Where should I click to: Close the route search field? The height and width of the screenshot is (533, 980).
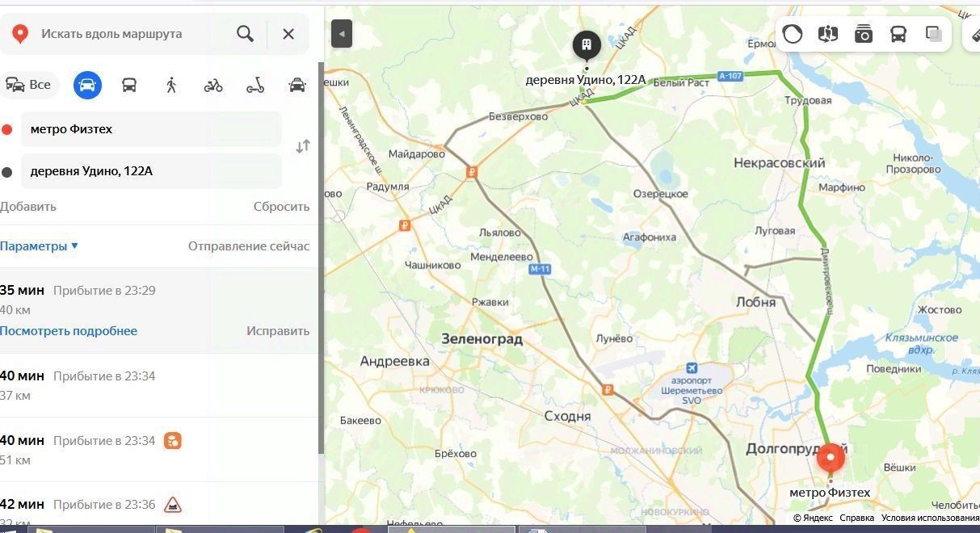[x=288, y=34]
